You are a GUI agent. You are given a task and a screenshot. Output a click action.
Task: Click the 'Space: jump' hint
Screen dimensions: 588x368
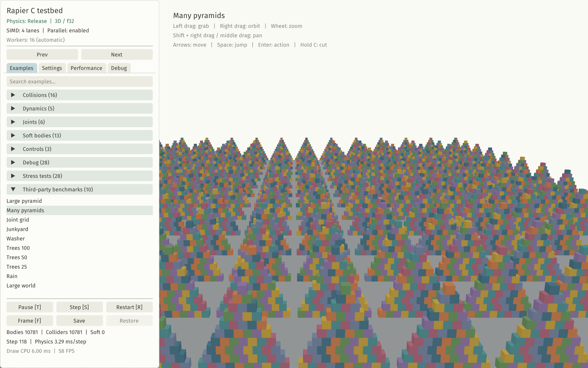(x=232, y=45)
